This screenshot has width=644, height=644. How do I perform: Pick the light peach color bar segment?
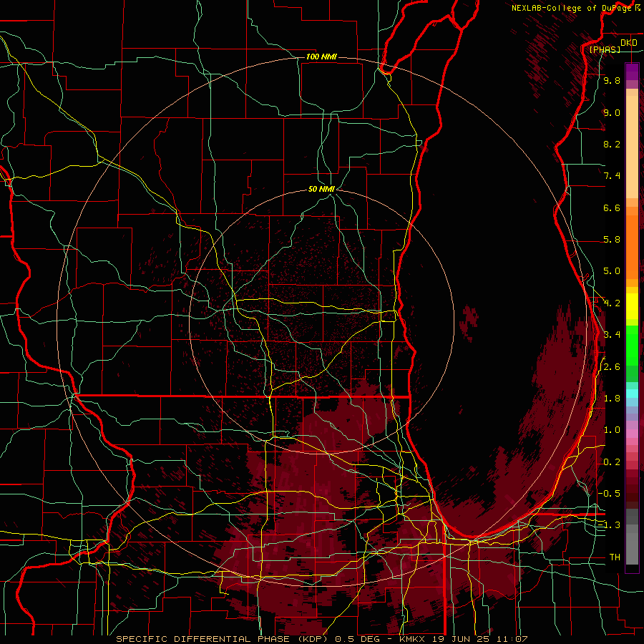coord(632,148)
